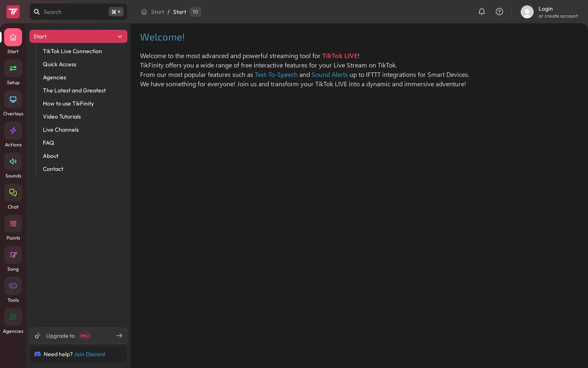Screen dimensions: 588x368
Task: Click the sparkle icon beside Upgrade to
Action: coord(38,336)
